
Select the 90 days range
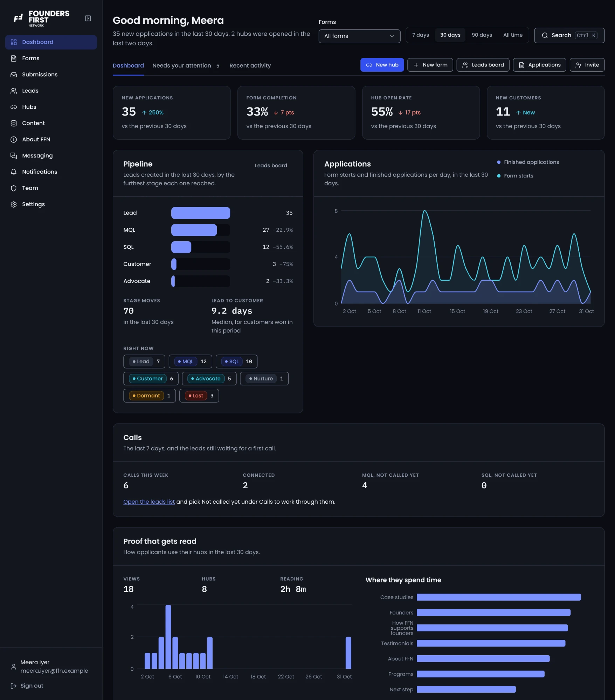click(x=482, y=35)
